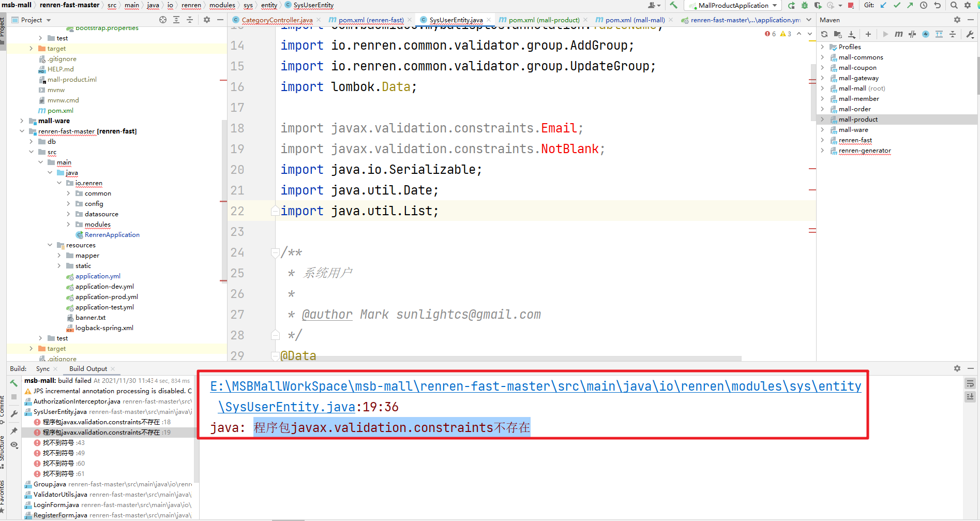Open the MallProductApplication run configuration dropdown
This screenshot has width=980, height=521.
734,6
